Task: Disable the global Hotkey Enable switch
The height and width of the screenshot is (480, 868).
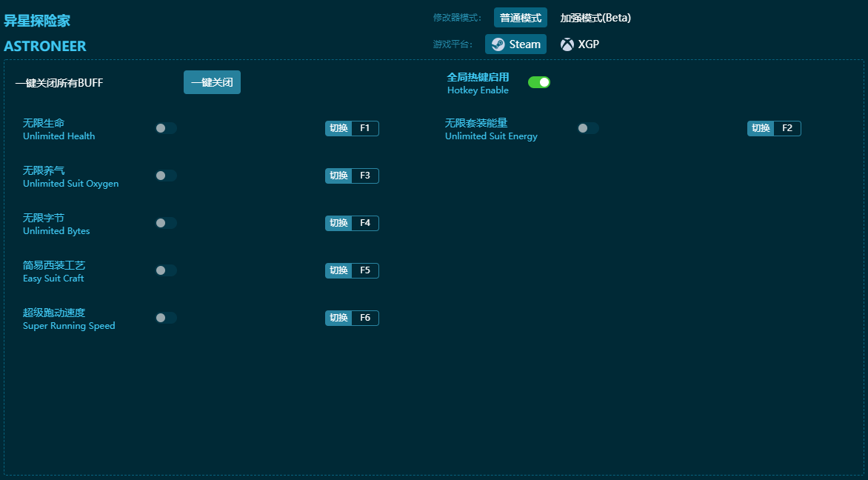Action: coord(539,82)
